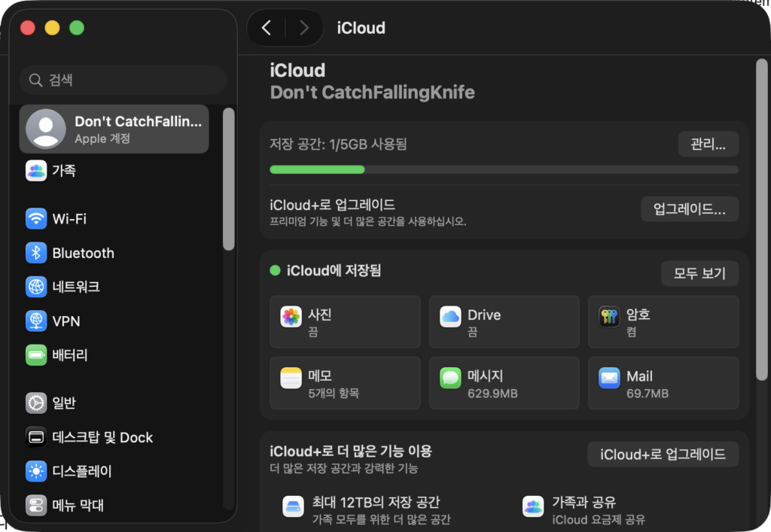Select the Wi-Fi sidebar label

pos(69,219)
